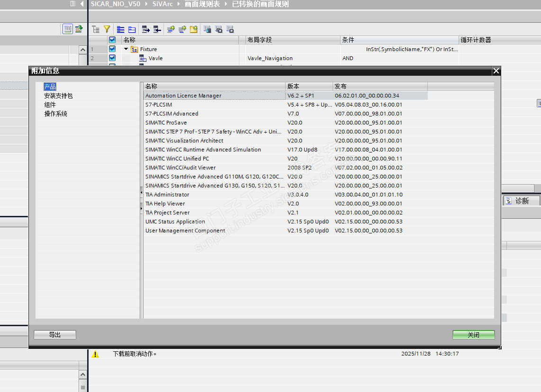The width and height of the screenshot is (541, 392).
Task: Click the lower scroll-up arrow at bottom left
Action: pyautogui.click(x=83, y=374)
